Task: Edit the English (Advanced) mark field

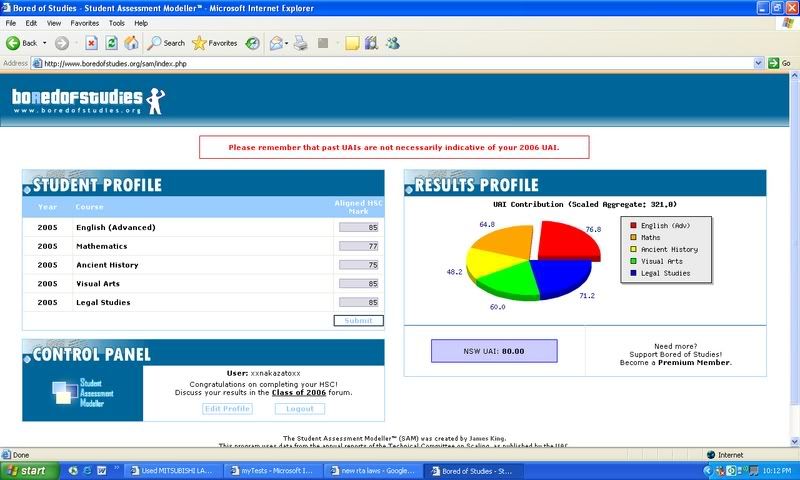Action: pos(359,228)
